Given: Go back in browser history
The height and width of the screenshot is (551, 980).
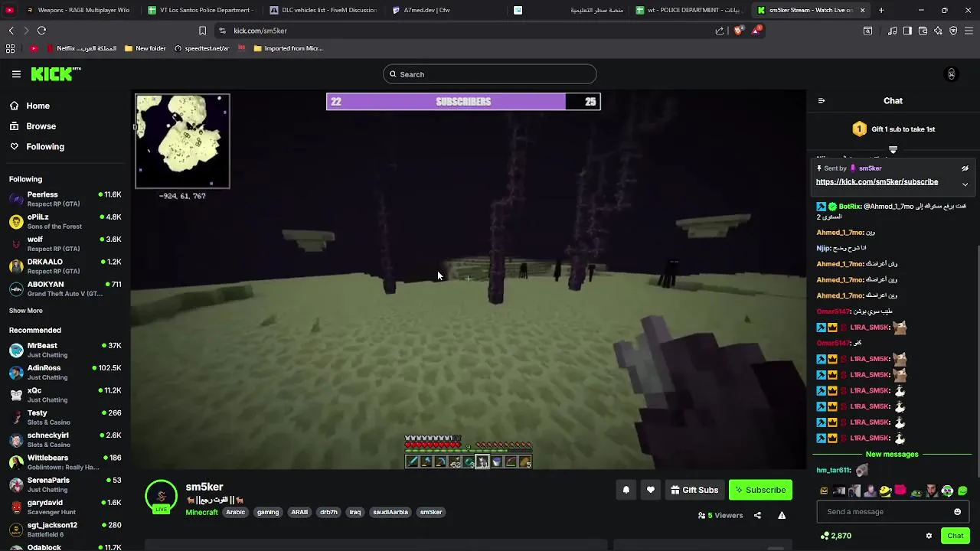Looking at the screenshot, I should tap(11, 31).
